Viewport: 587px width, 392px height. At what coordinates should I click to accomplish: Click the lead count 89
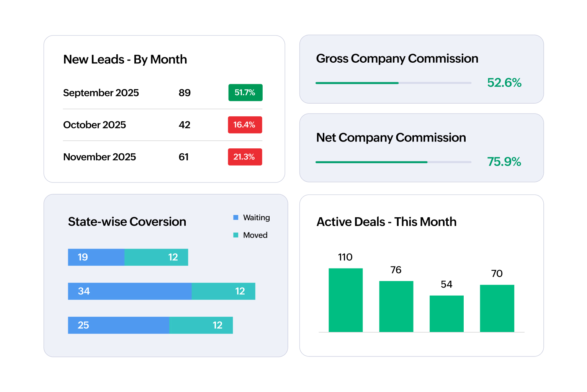(185, 93)
